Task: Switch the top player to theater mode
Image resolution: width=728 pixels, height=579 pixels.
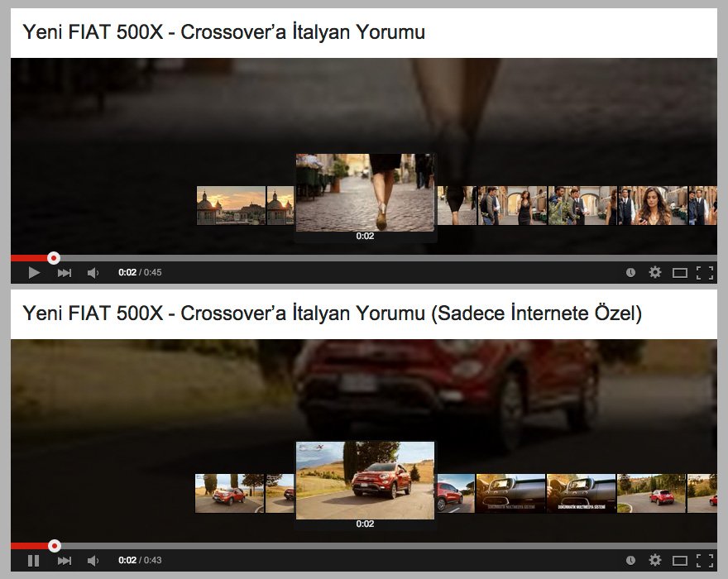Action: tap(680, 271)
